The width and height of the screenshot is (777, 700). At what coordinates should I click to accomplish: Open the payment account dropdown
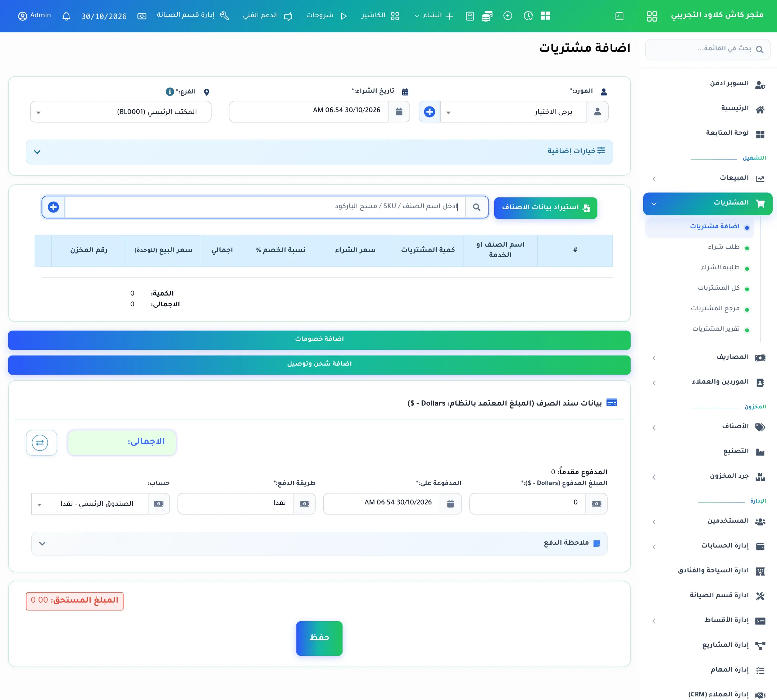coord(90,504)
